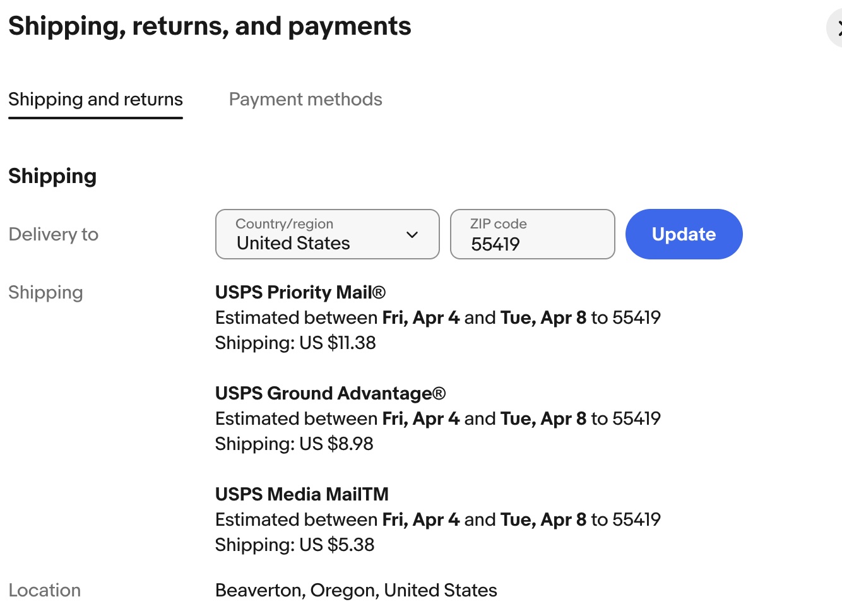Close the shipping and payments dialog
The image size is (842, 616).
(x=835, y=28)
